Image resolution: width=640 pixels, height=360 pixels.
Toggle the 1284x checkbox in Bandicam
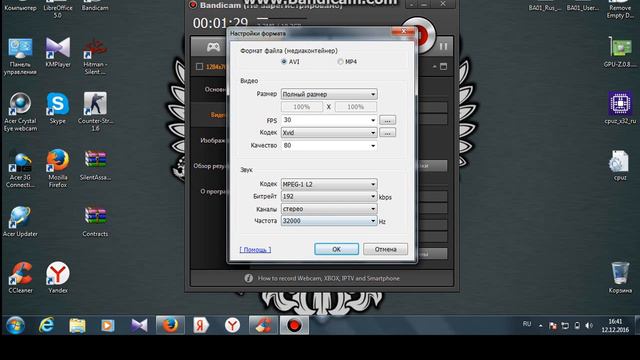click(199, 67)
